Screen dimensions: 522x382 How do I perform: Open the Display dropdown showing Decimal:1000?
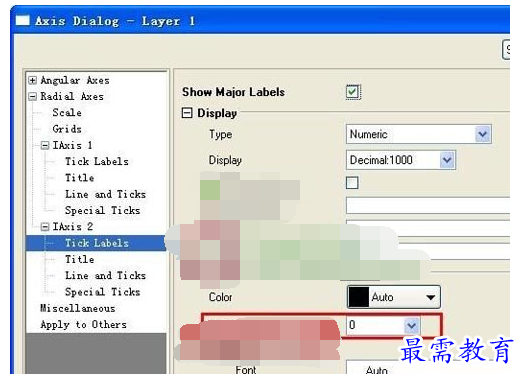(x=401, y=160)
